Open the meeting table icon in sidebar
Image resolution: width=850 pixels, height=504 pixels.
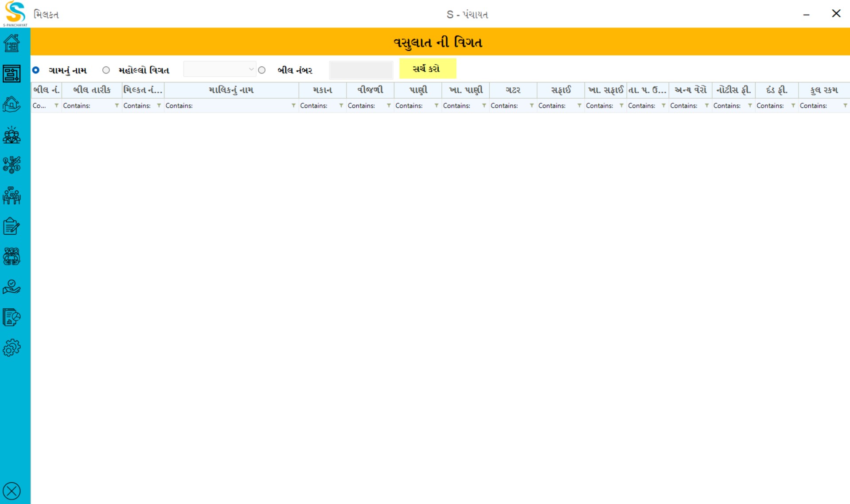click(12, 196)
